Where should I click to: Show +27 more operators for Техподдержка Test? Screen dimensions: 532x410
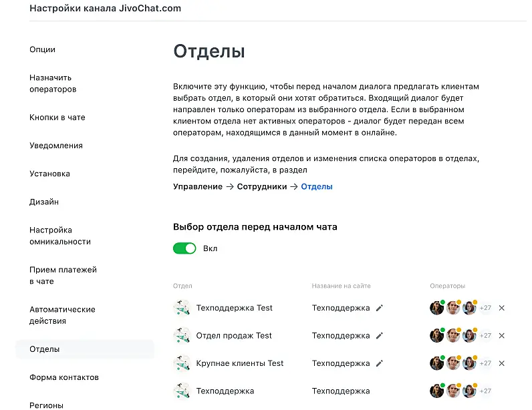point(485,308)
